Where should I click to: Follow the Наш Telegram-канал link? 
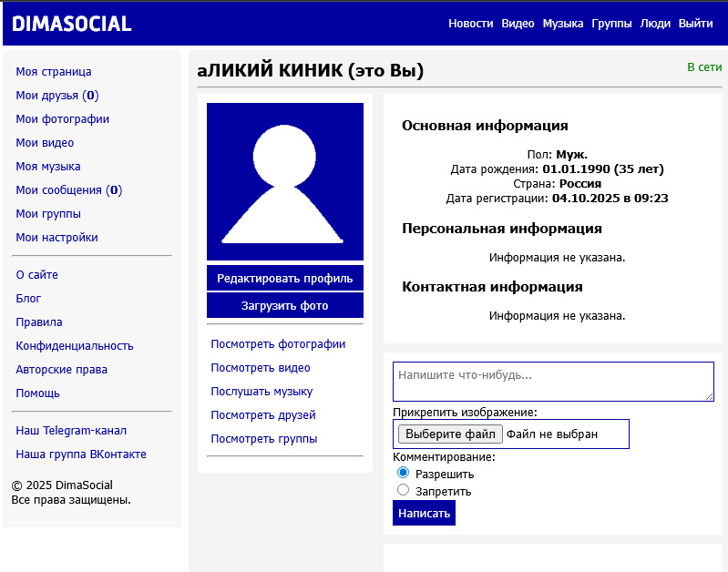pyautogui.click(x=71, y=431)
